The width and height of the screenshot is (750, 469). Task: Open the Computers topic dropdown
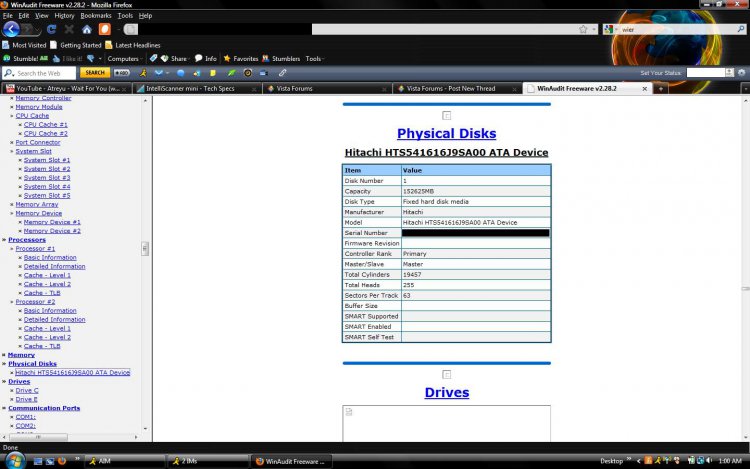click(x=125, y=58)
